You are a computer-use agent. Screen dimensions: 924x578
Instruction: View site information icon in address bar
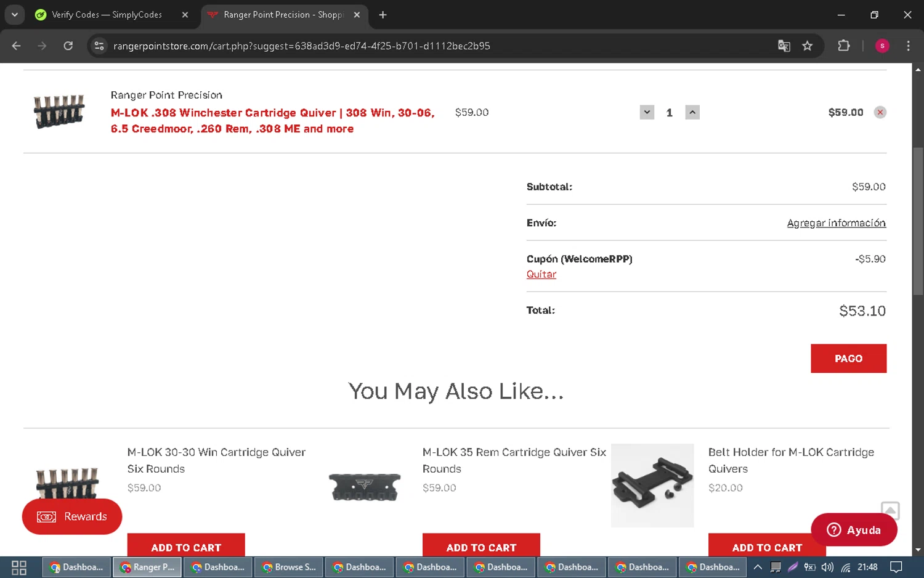point(99,46)
